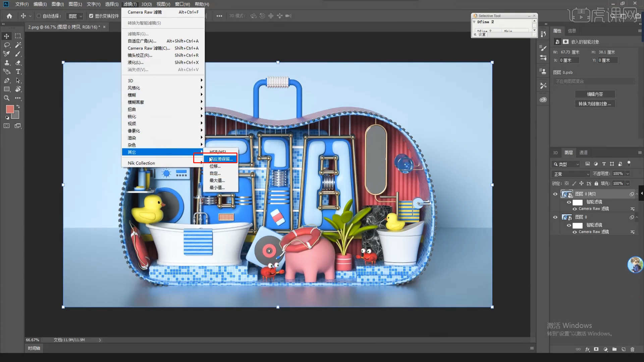Click the foreground color swatch
The image size is (644, 362).
point(10,109)
